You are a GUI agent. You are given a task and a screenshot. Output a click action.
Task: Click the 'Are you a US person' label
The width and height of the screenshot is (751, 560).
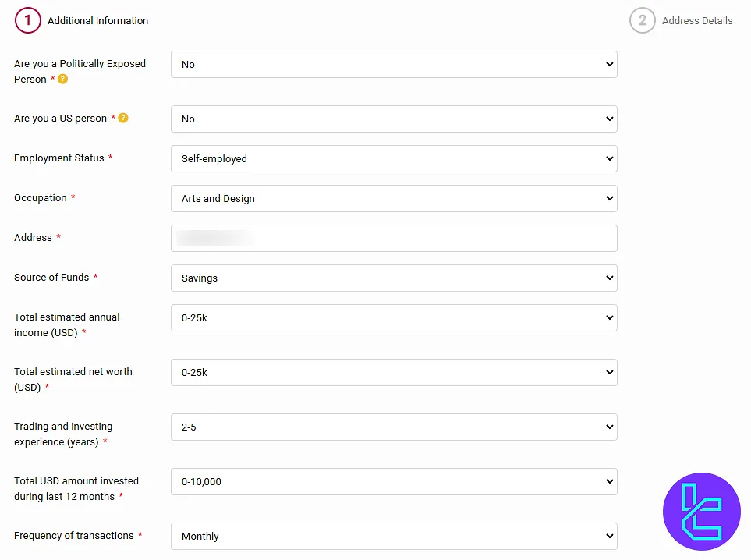coord(60,119)
